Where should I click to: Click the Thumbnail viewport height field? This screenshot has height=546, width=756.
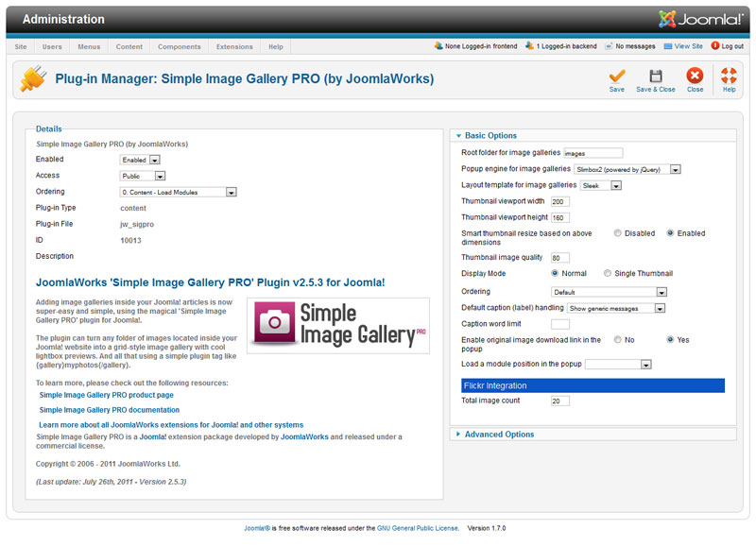(559, 217)
